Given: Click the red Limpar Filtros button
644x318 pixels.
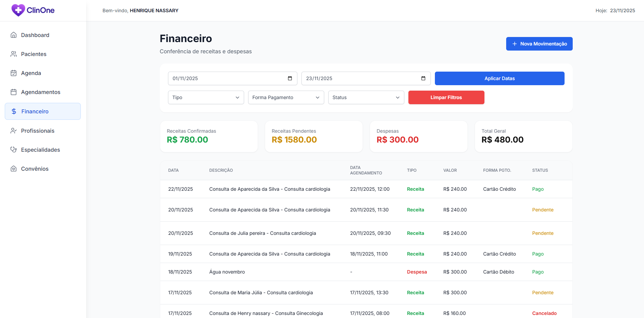Looking at the screenshot, I should pyautogui.click(x=446, y=97).
